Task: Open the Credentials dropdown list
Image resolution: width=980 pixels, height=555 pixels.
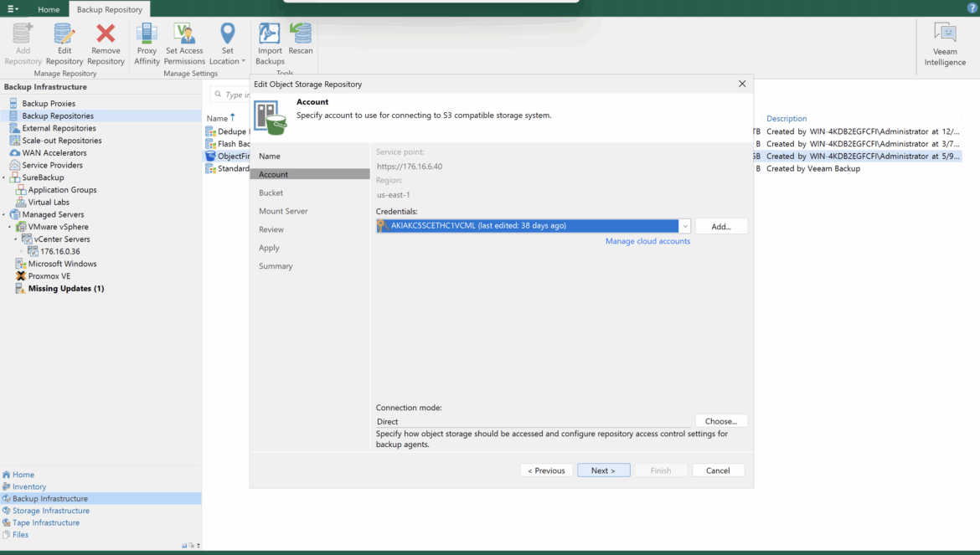Action: pos(685,226)
